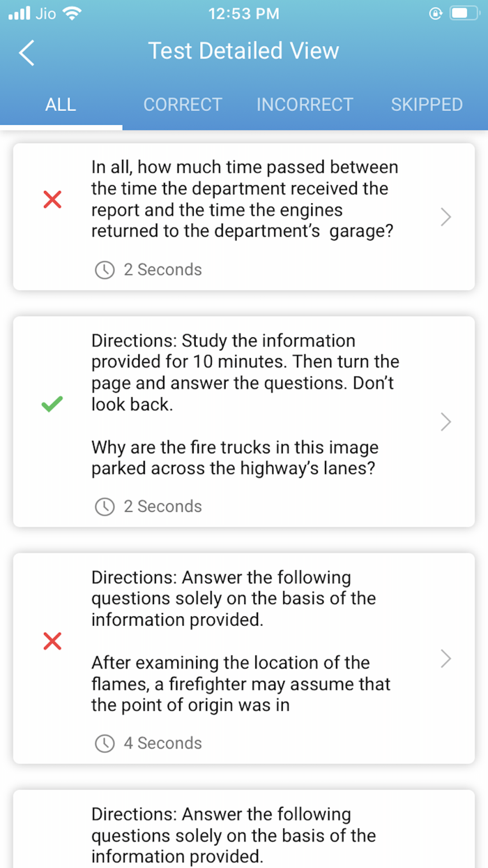Tap the red X on the first question
Screen dimensions: 488x868
pos(52,200)
